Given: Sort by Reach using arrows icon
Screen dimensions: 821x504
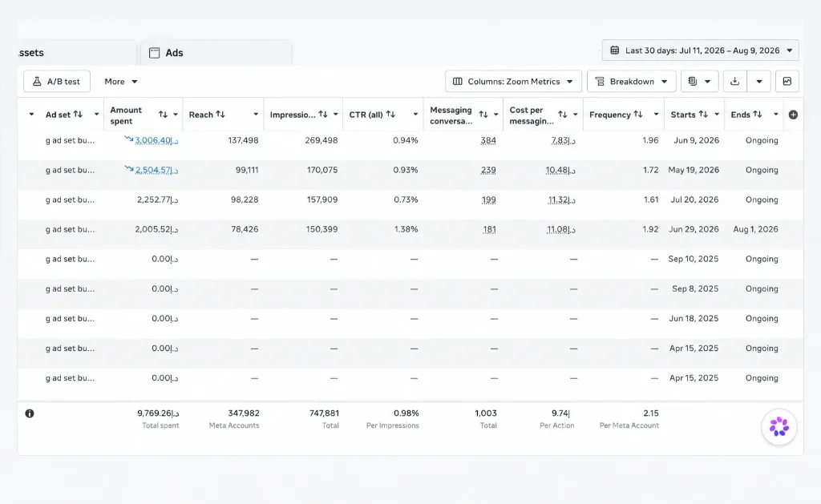Looking at the screenshot, I should [x=220, y=114].
